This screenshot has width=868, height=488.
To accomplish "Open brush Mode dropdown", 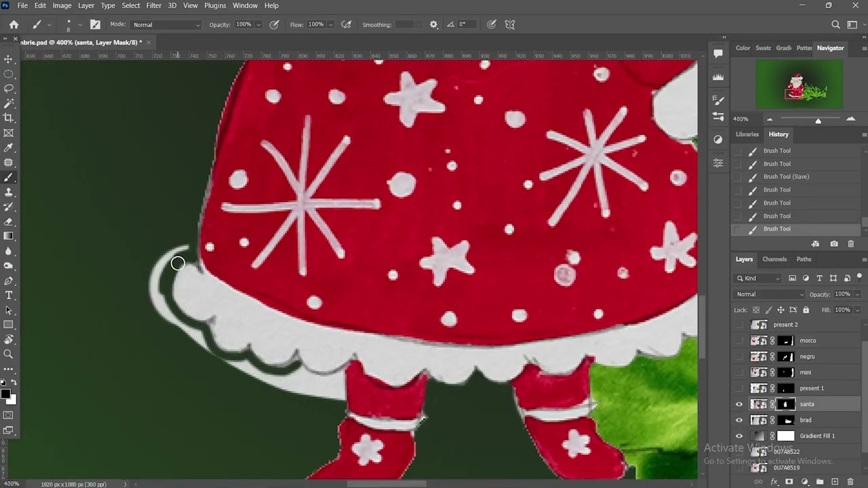I will click(165, 24).
